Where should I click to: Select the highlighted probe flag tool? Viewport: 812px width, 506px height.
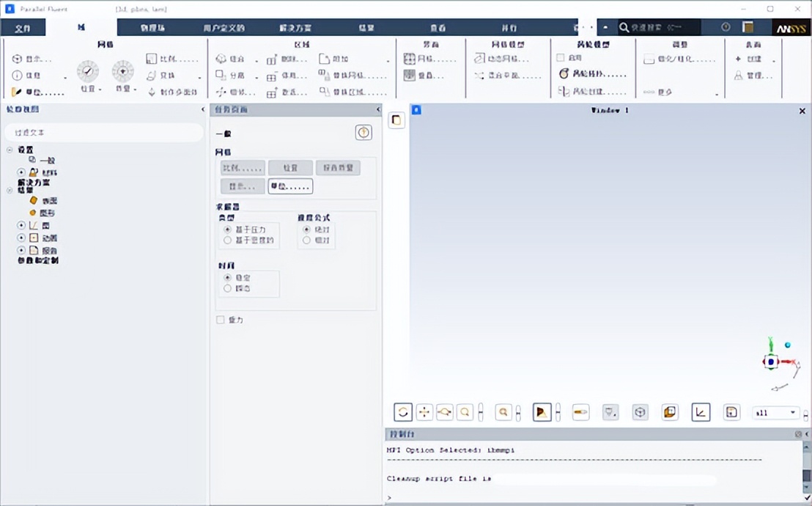[541, 411]
